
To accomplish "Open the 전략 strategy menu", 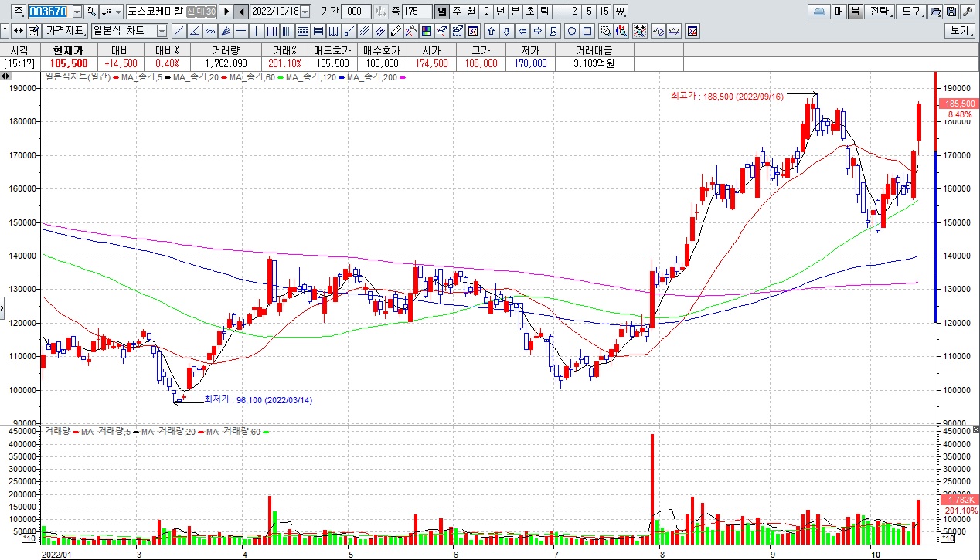I will 881,12.
